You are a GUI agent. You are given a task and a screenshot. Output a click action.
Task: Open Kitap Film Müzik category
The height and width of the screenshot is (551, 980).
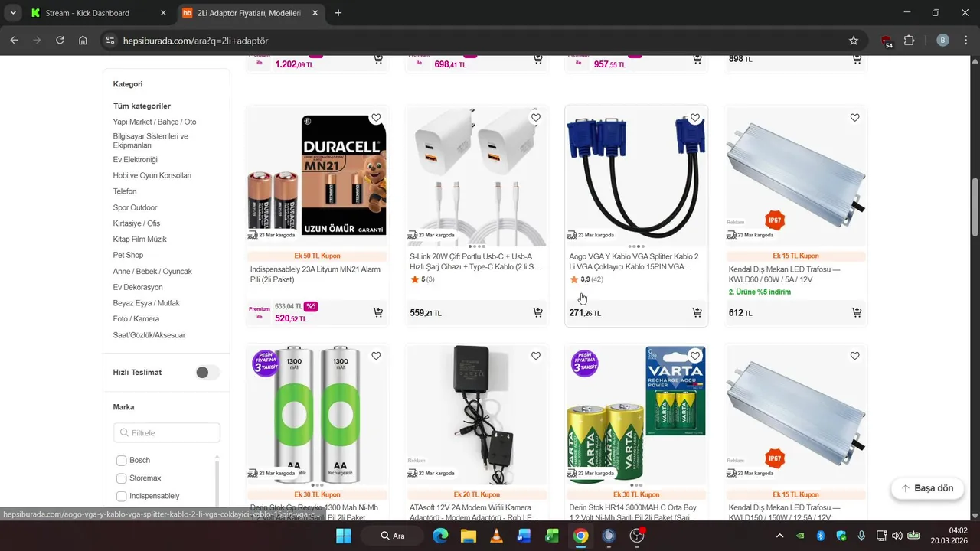click(x=140, y=240)
